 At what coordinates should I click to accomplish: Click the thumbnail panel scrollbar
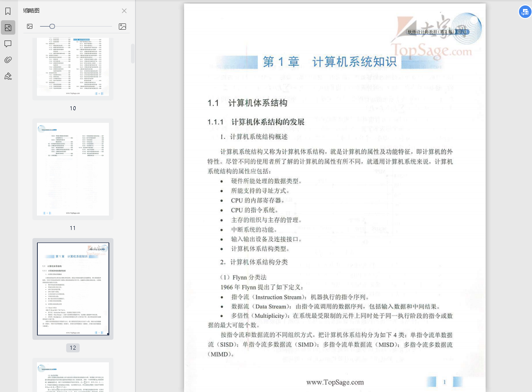tap(133, 53)
